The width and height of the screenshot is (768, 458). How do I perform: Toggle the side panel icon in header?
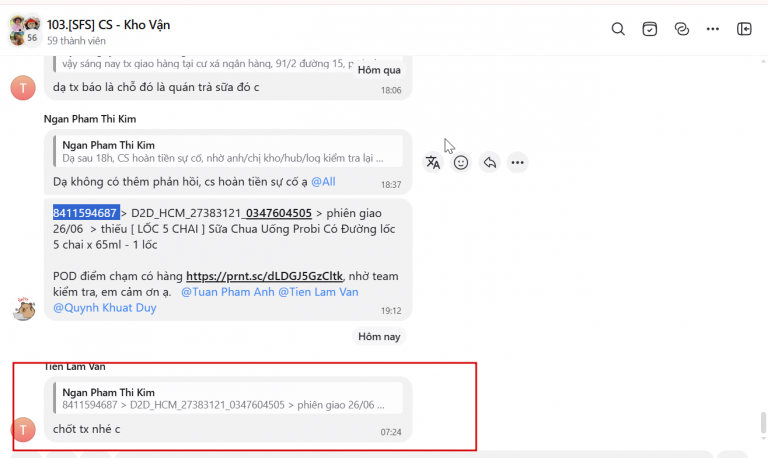pos(744,29)
